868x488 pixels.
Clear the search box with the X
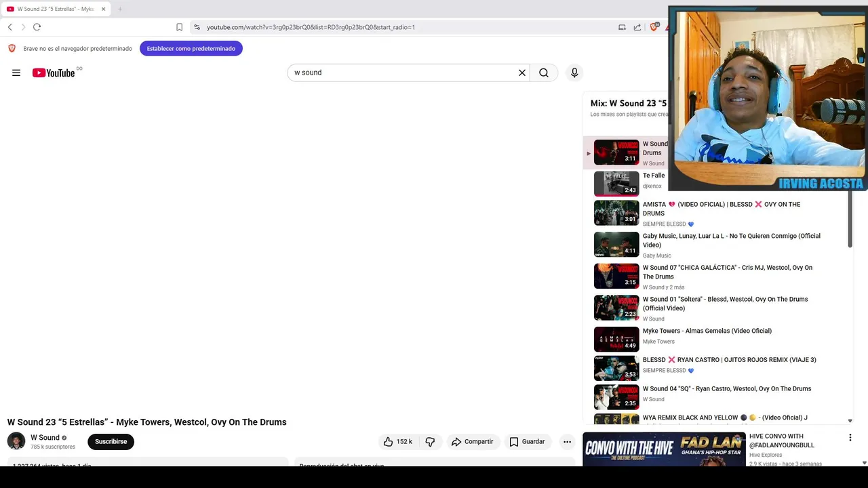pyautogui.click(x=522, y=73)
